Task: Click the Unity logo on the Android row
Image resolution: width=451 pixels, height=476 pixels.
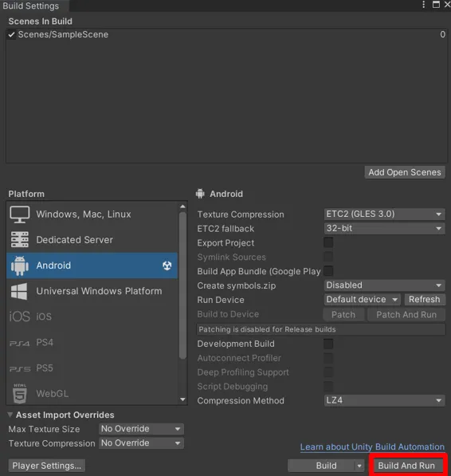Action: [x=167, y=266]
